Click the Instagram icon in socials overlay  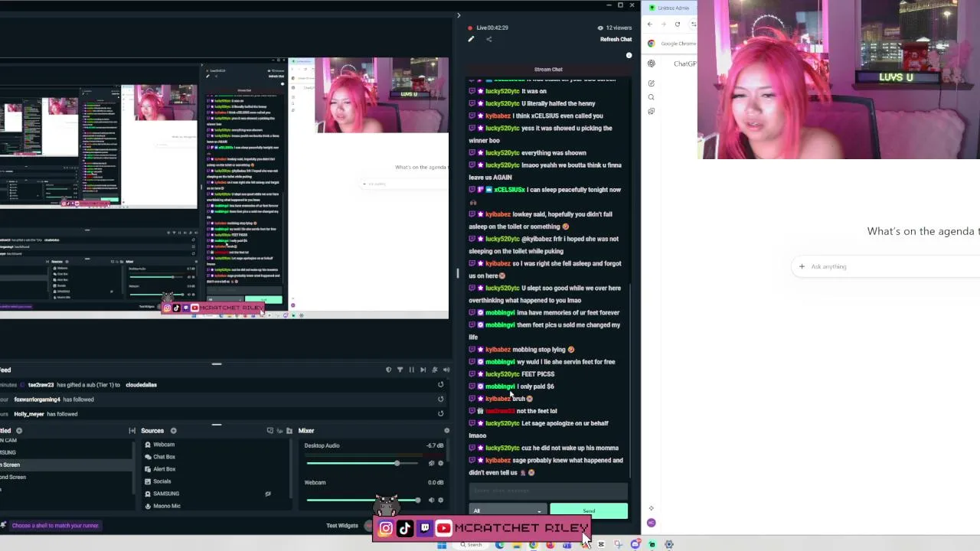[386, 528]
